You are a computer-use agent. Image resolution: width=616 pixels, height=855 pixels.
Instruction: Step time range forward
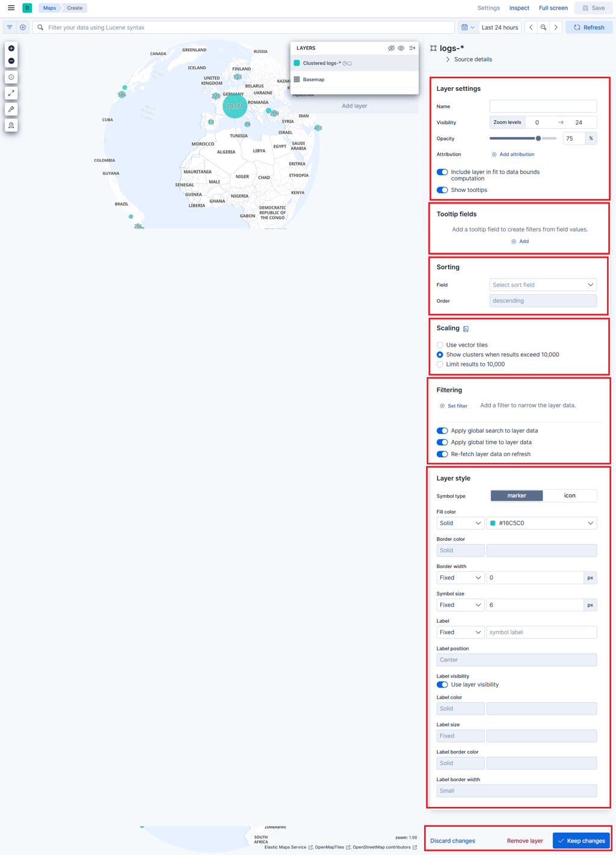point(556,28)
